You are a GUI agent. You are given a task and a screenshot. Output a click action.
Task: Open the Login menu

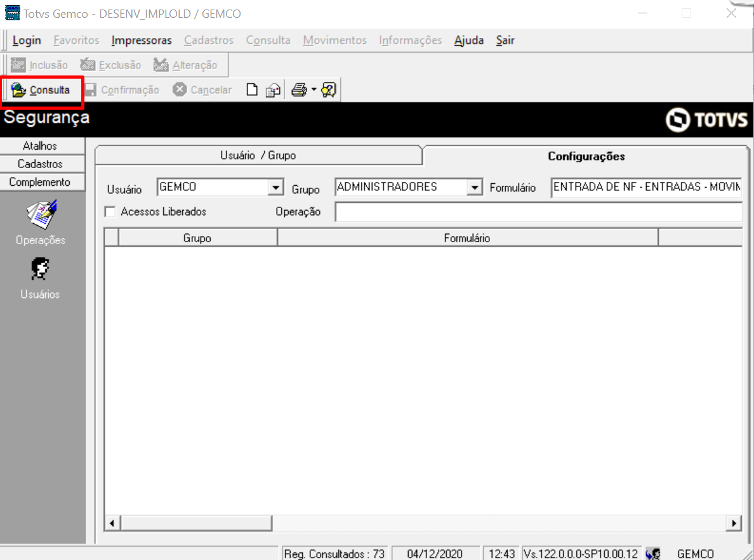[27, 41]
